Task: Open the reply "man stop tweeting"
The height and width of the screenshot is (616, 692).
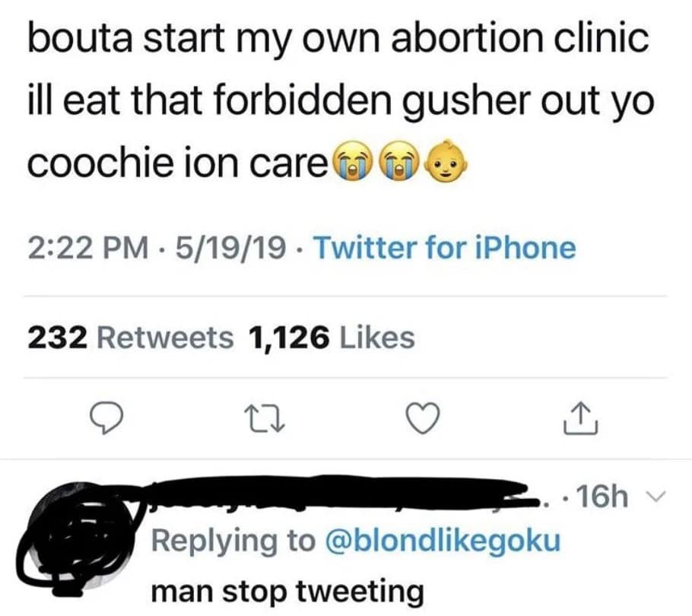Action: pos(287,590)
